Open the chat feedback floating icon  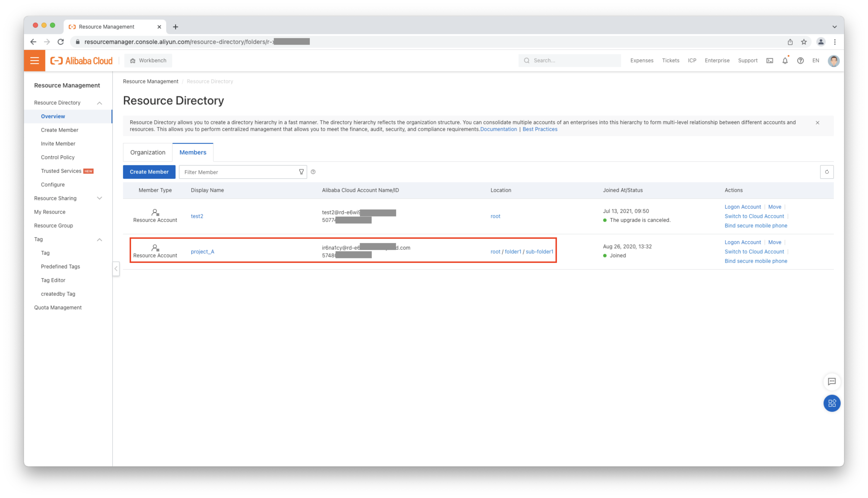(x=832, y=381)
